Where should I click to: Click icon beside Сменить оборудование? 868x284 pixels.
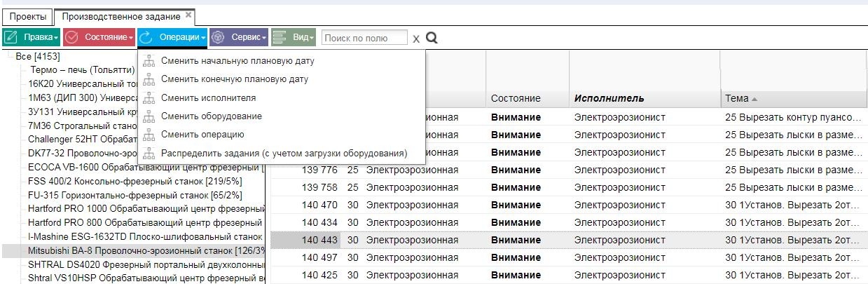148,116
